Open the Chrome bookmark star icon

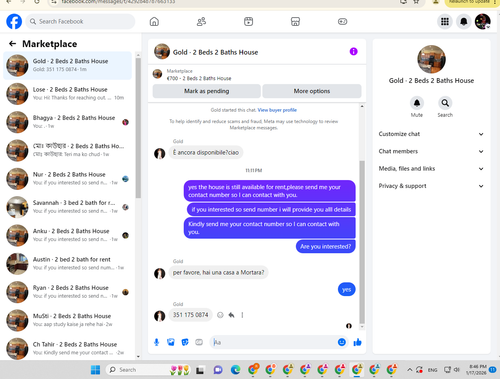[x=416, y=2]
